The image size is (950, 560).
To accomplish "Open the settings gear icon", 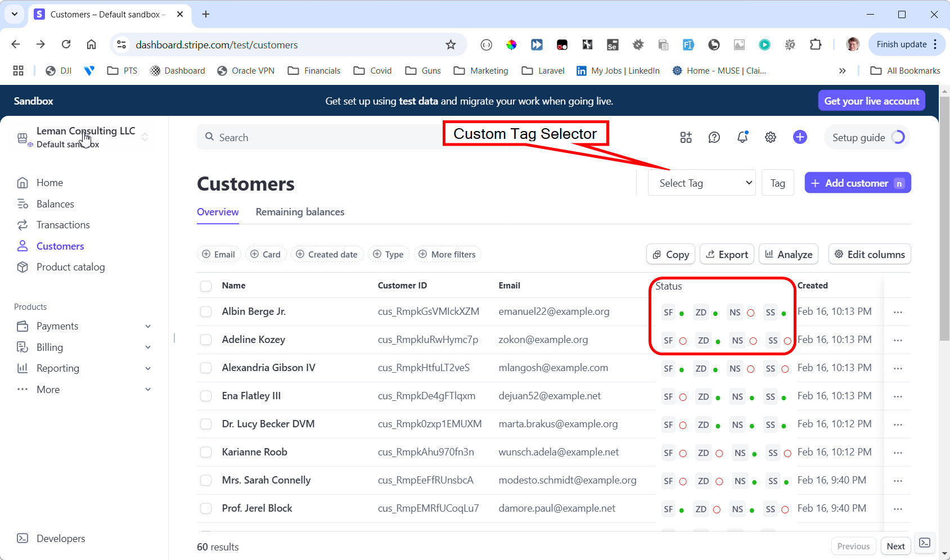I will (x=771, y=137).
